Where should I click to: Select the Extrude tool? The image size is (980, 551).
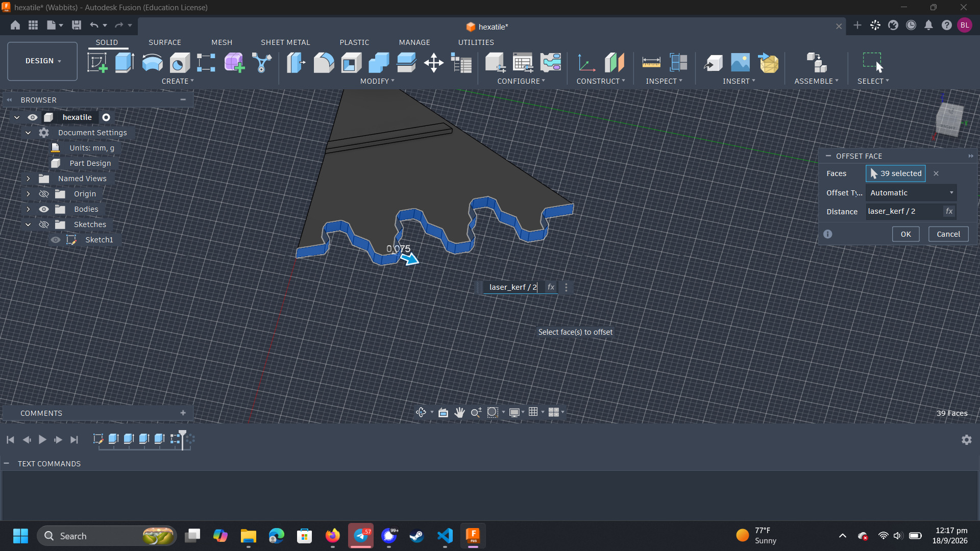point(125,63)
